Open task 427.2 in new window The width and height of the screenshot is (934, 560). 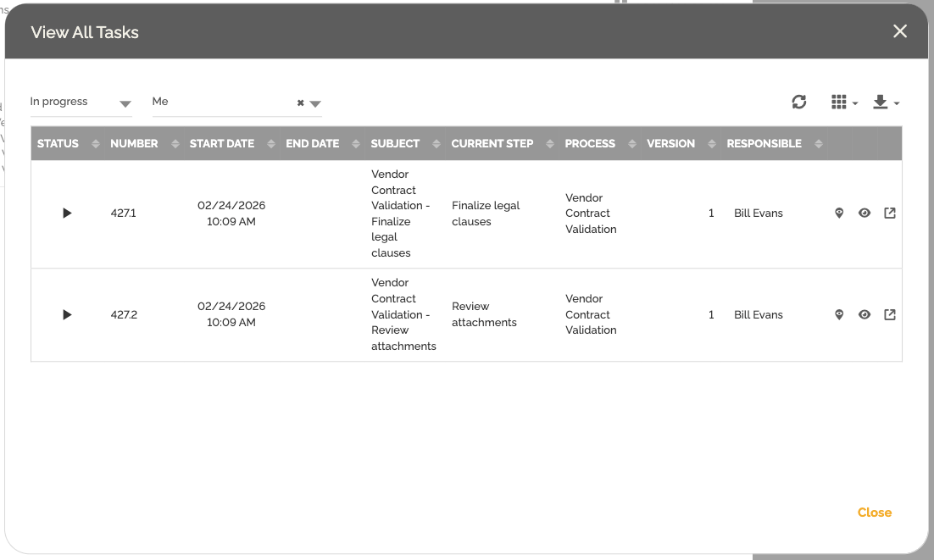[889, 315]
